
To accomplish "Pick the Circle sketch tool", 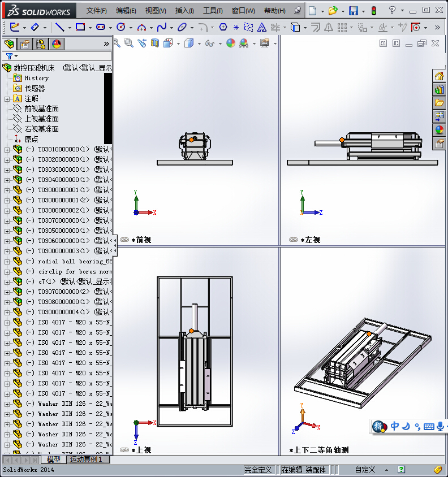I will coord(121,27).
